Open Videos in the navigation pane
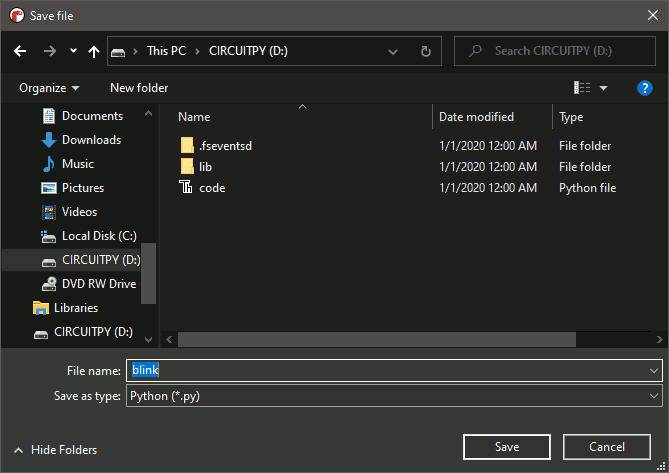 (79, 212)
